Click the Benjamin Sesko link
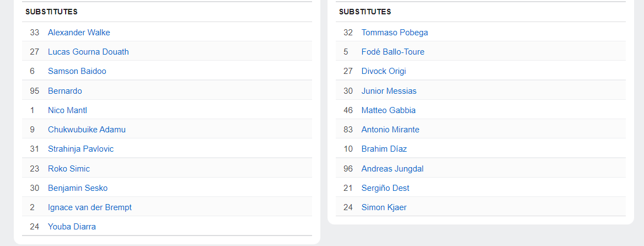This screenshot has width=644, height=246. 78,188
